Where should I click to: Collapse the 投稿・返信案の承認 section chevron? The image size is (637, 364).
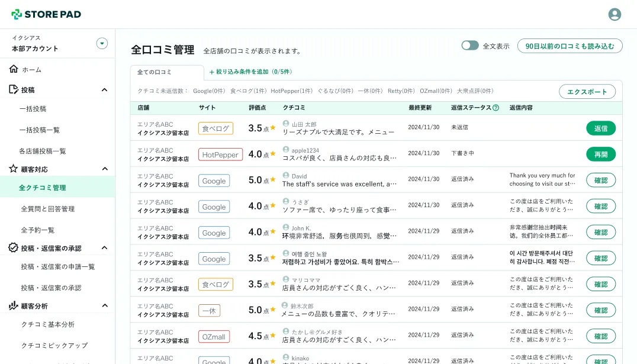click(104, 248)
